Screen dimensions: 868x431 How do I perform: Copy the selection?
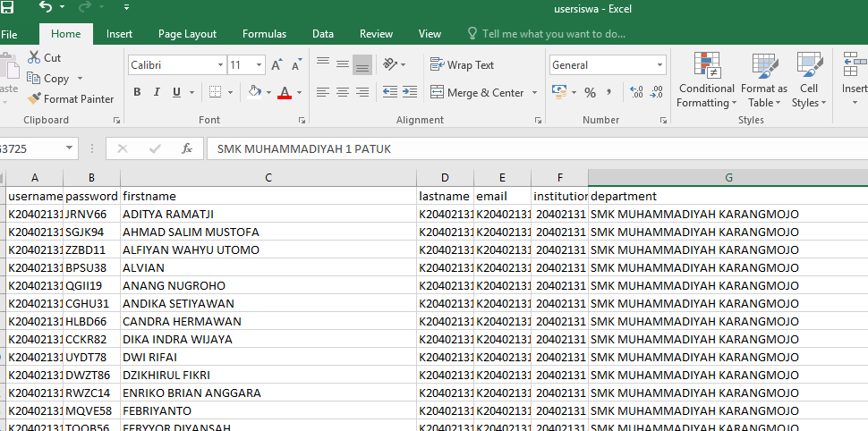47,79
